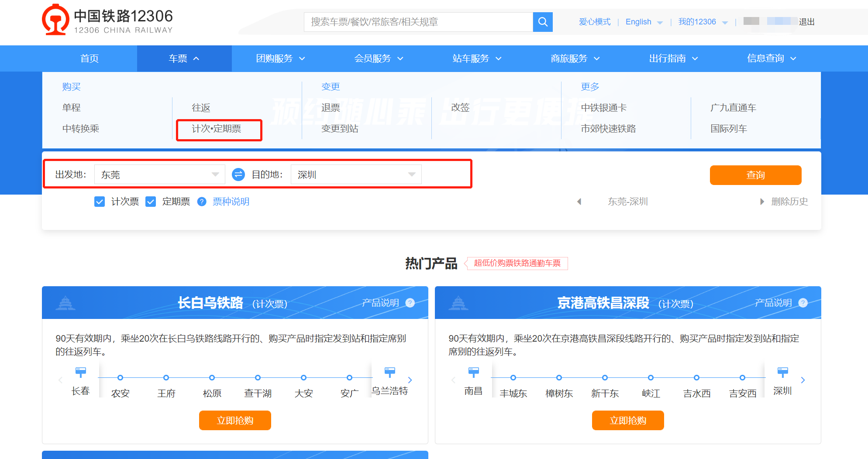Image resolution: width=868 pixels, height=459 pixels.
Task: Advance 长白乌铁路 station list right chevron
Action: (x=410, y=380)
